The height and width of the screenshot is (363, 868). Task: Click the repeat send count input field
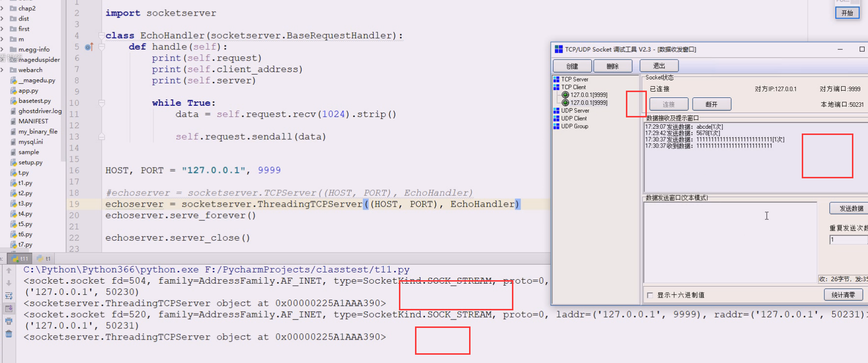(849, 240)
